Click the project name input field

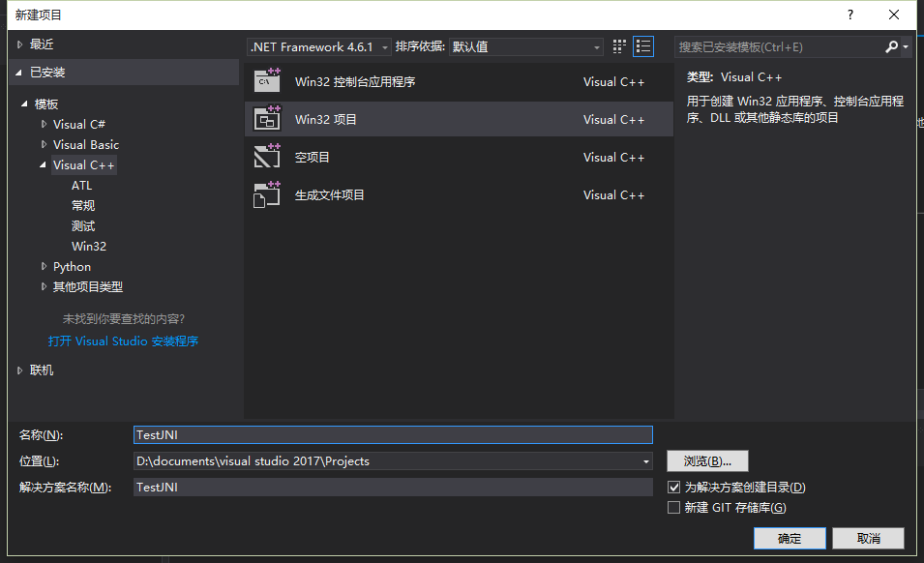pyautogui.click(x=393, y=435)
